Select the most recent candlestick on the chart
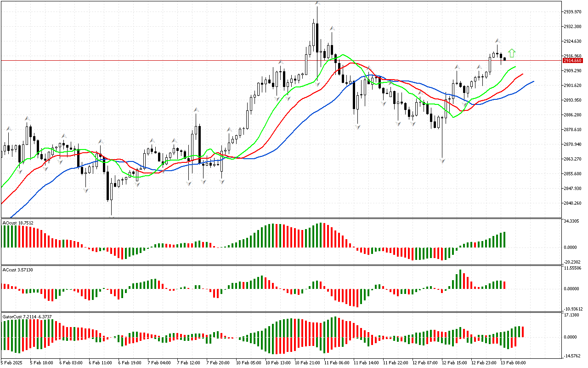Viewport: 588px width, 368px height. pos(505,58)
